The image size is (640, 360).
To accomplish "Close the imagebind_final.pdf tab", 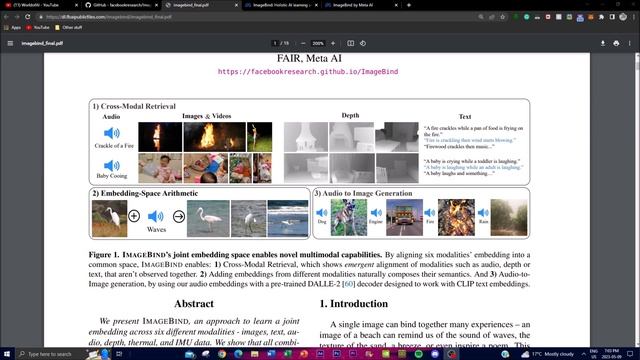I will [x=236, y=5].
